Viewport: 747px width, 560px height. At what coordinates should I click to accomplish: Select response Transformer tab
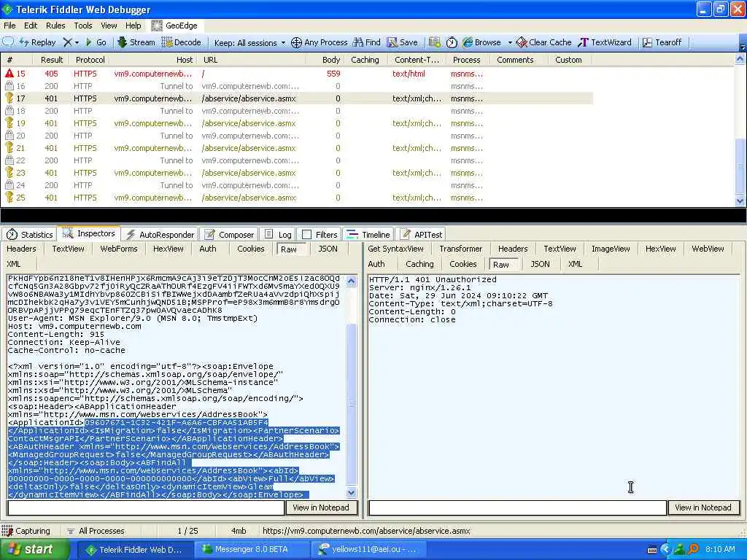click(x=461, y=249)
